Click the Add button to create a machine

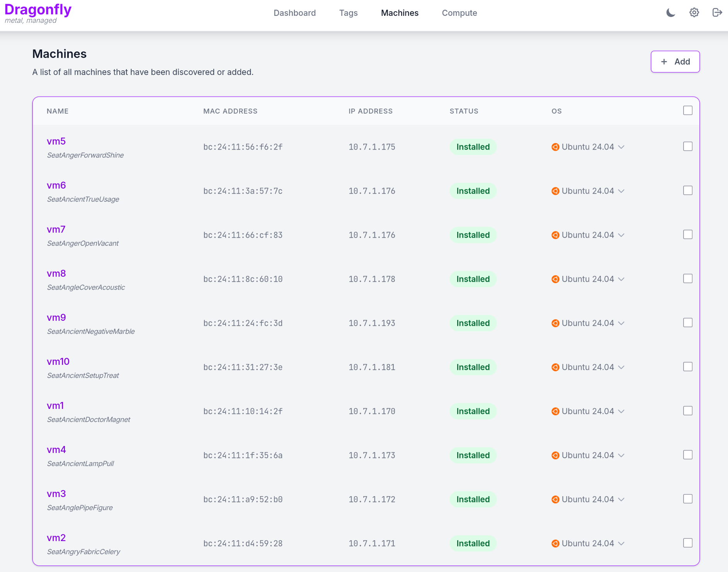(675, 61)
